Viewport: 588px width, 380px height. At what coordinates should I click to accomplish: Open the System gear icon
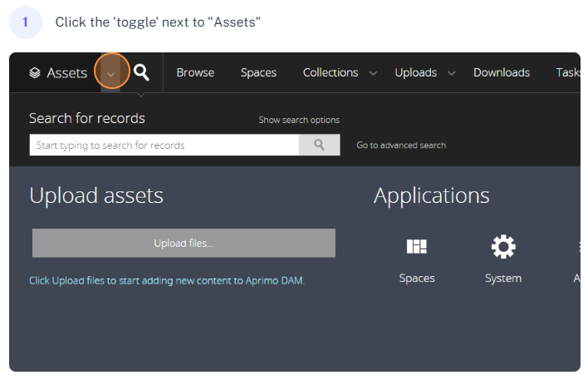pyautogui.click(x=502, y=246)
